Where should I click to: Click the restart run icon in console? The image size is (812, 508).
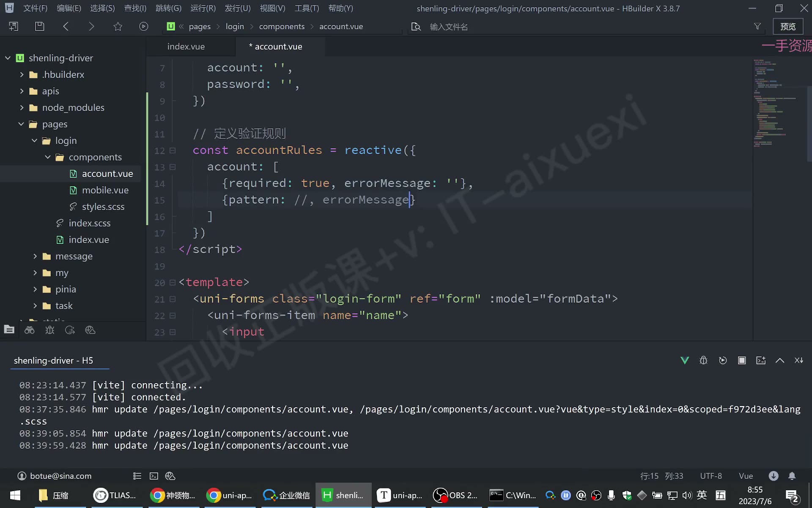(723, 360)
